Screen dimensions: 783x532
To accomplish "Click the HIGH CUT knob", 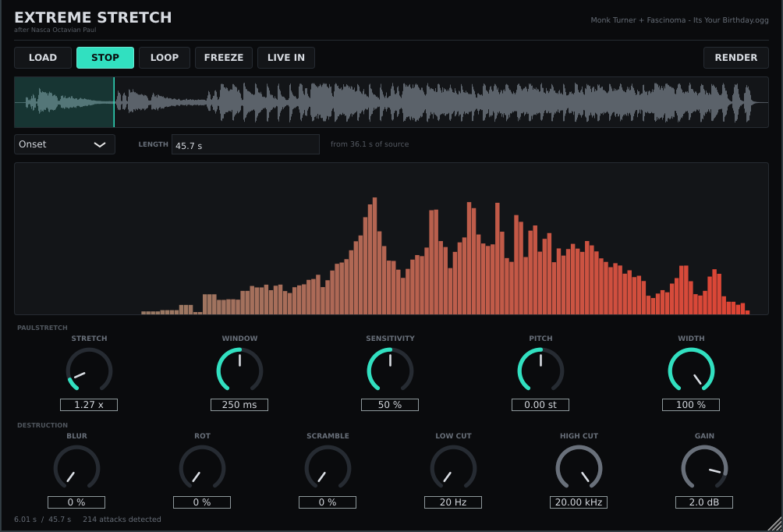I will point(579,467).
